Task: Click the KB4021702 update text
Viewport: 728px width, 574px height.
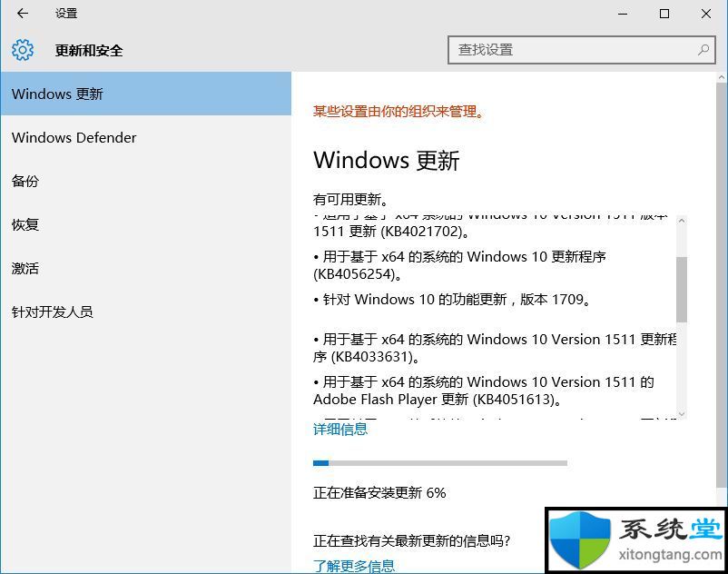Action: (391, 232)
